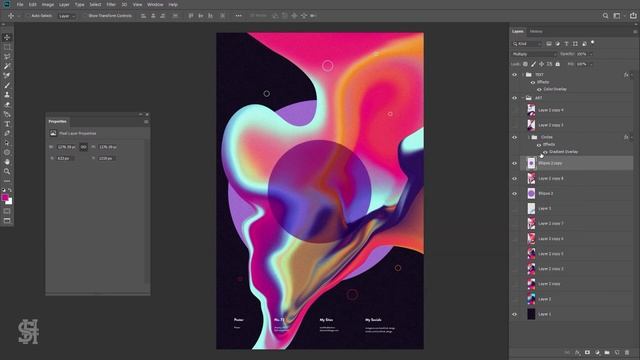Filter layers by adjustment layers
Screen dimensions: 640x360
tap(558, 44)
